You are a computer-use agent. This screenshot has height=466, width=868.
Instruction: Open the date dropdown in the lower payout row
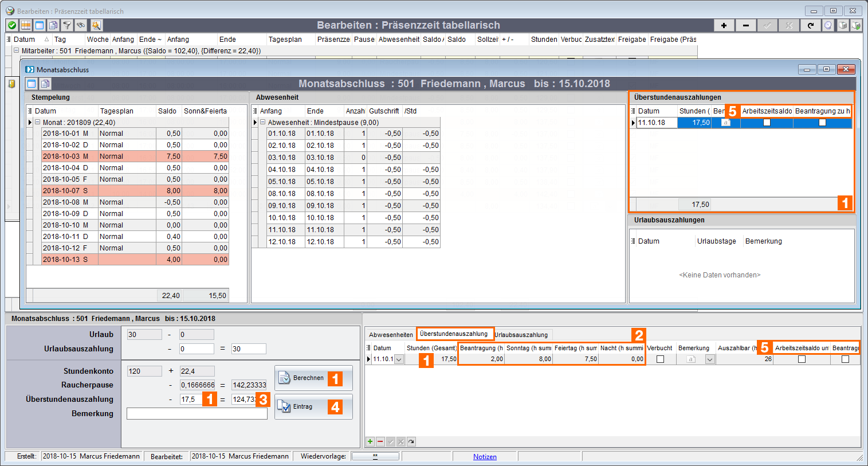[x=399, y=359]
